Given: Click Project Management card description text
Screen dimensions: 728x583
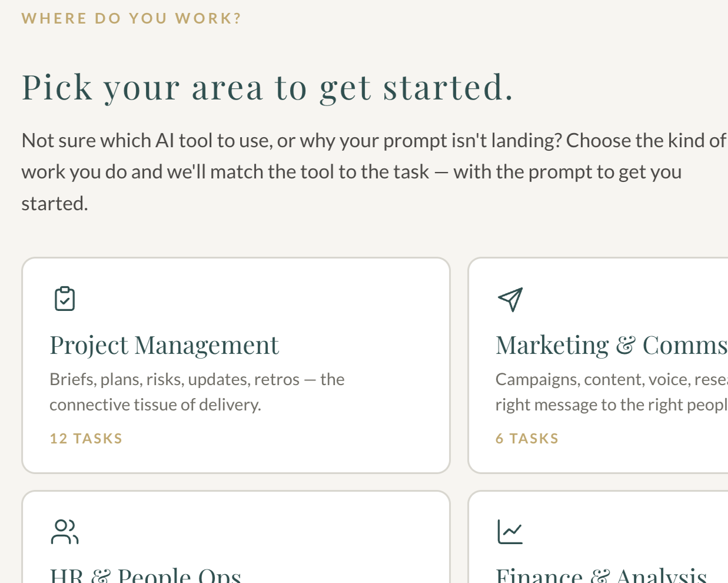Looking at the screenshot, I should click(197, 392).
